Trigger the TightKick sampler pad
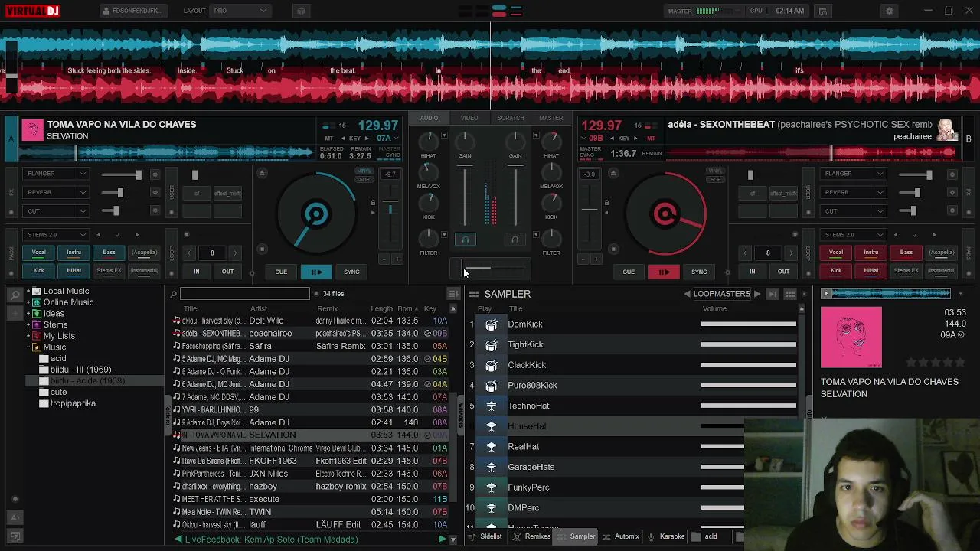 click(492, 345)
